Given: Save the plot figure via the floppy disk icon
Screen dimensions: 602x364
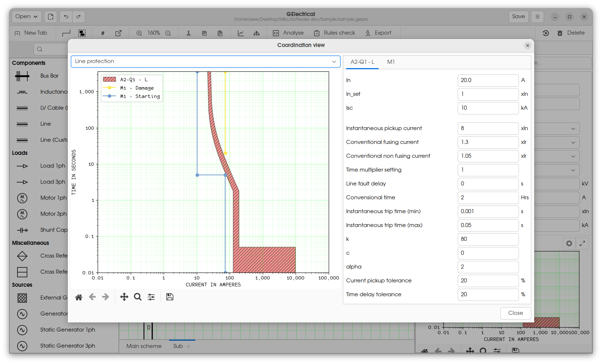Looking at the screenshot, I should pyautogui.click(x=170, y=297).
